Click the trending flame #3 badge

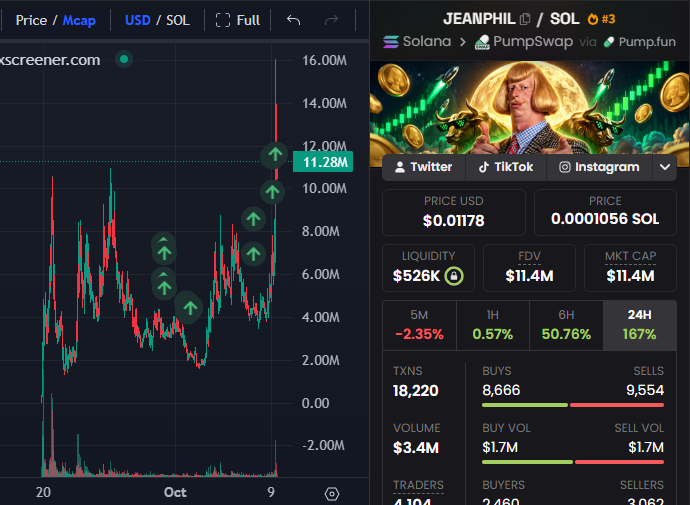point(601,19)
